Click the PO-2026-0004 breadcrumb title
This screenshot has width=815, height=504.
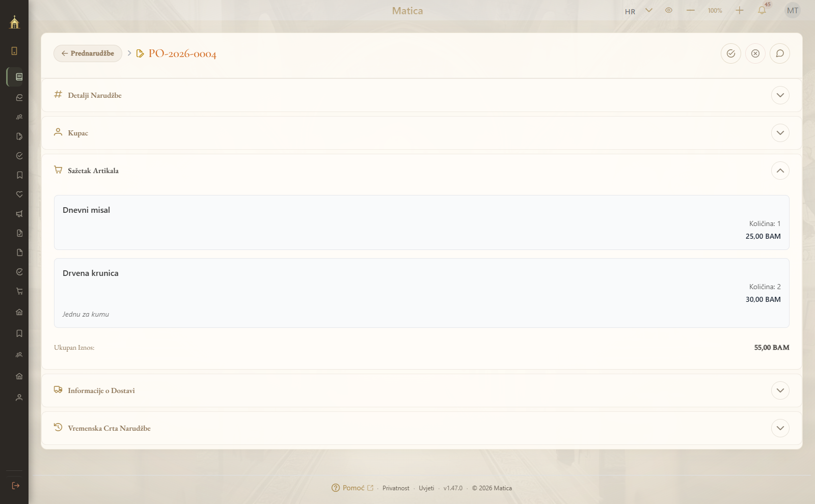[182, 53]
